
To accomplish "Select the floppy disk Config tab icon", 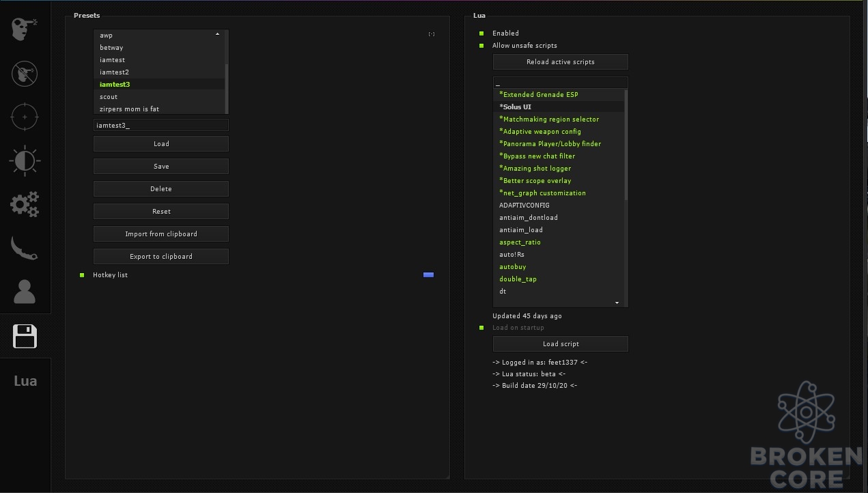I will [25, 336].
